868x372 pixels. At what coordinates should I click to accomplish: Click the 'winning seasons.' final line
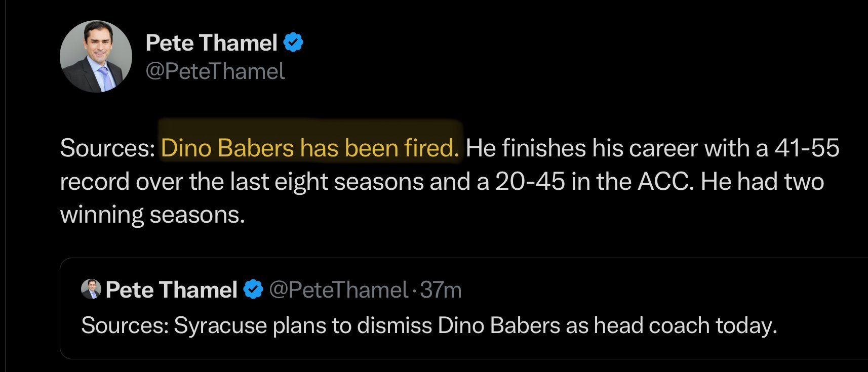tap(152, 215)
